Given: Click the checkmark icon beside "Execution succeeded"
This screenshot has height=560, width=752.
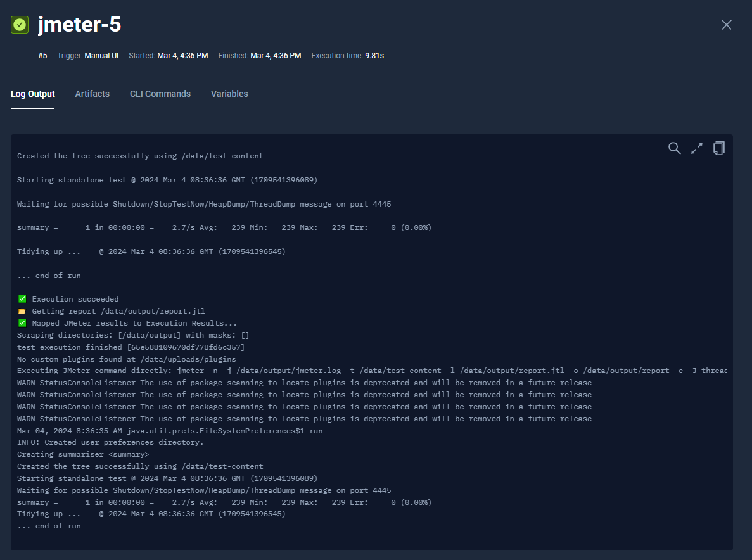Looking at the screenshot, I should (22, 299).
